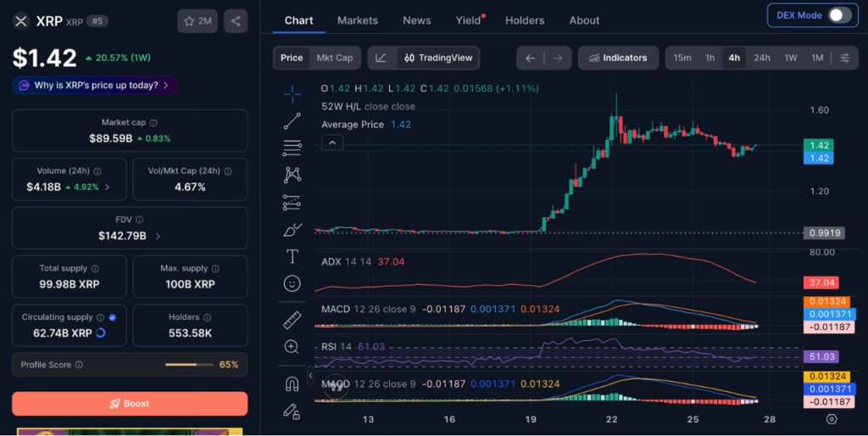
Task: Toggle the lock all drawings tool
Action: pyautogui.click(x=292, y=411)
